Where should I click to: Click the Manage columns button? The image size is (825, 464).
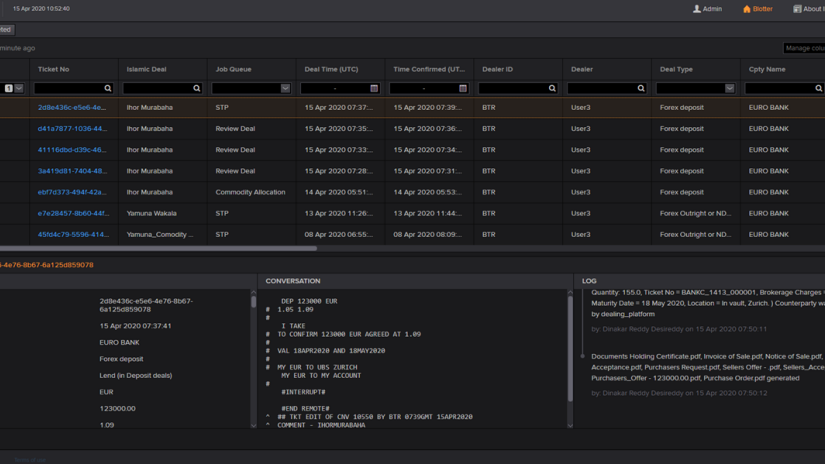click(x=804, y=48)
